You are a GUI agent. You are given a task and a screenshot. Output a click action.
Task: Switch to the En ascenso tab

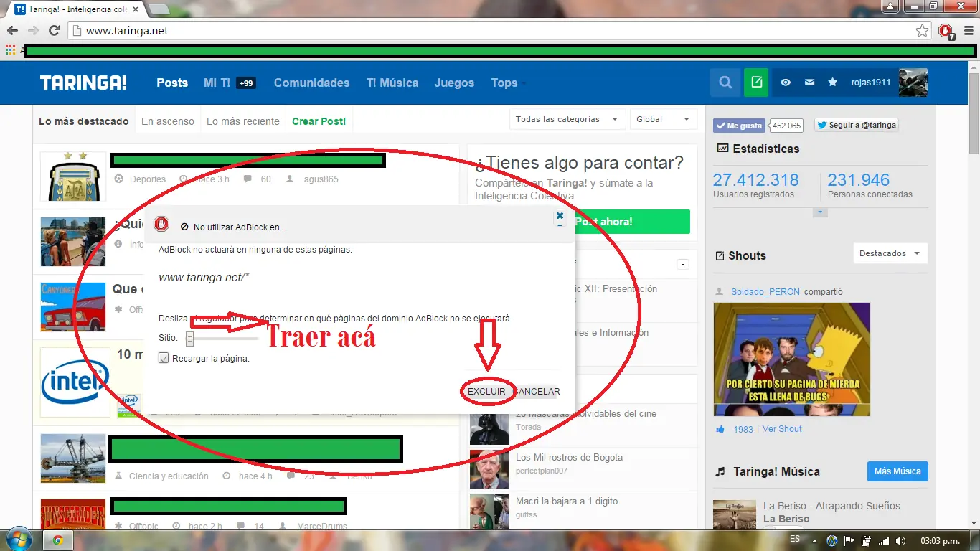(167, 121)
